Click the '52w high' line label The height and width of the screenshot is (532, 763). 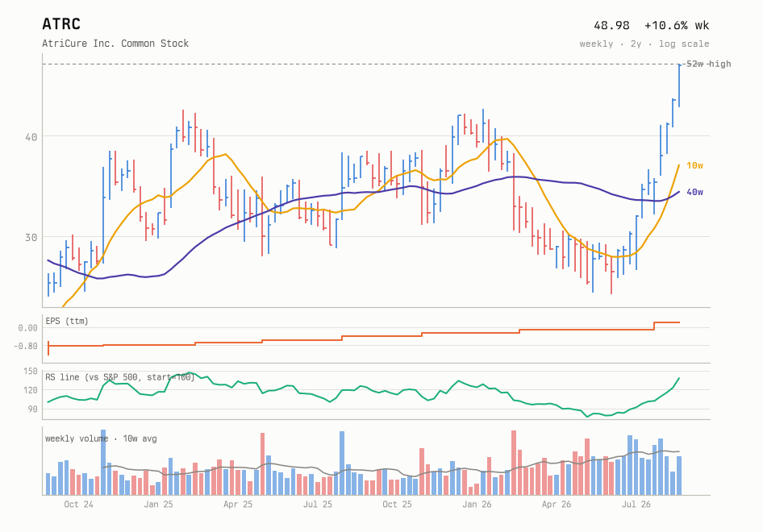(x=708, y=64)
